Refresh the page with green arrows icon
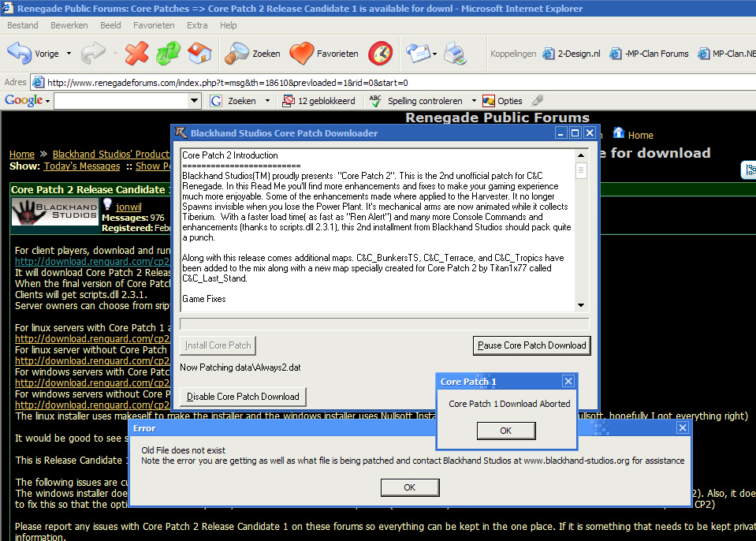Screen dimensions: 756x541 168,54
